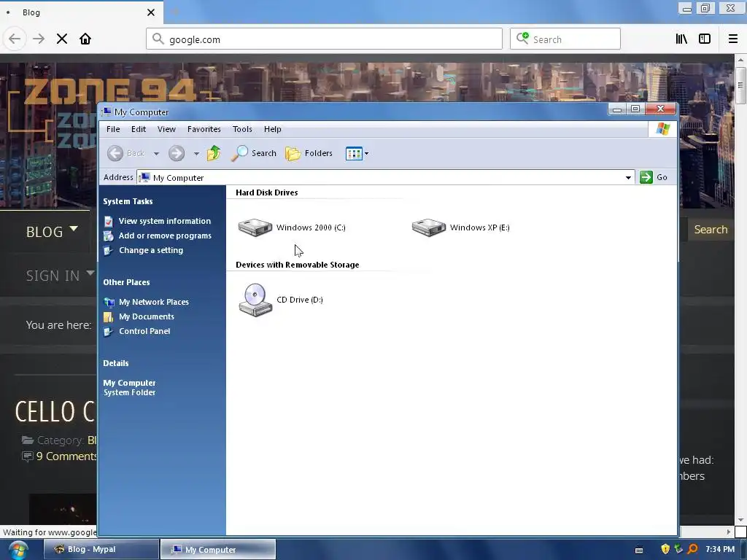This screenshot has width=747, height=560.
Task: Click the My Computer title bar icon
Action: 107,112
